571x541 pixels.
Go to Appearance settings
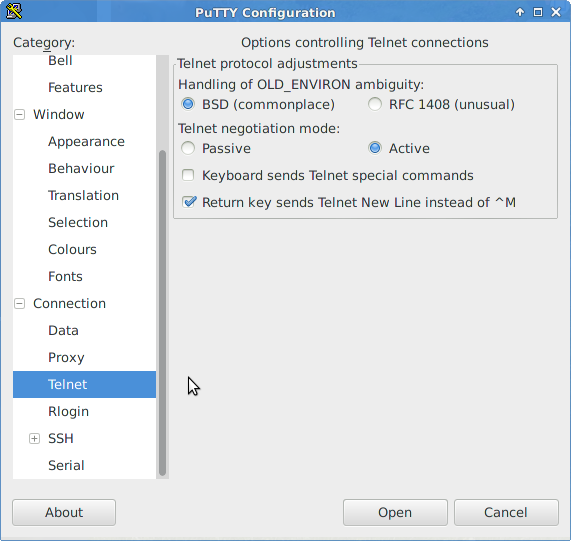click(86, 142)
